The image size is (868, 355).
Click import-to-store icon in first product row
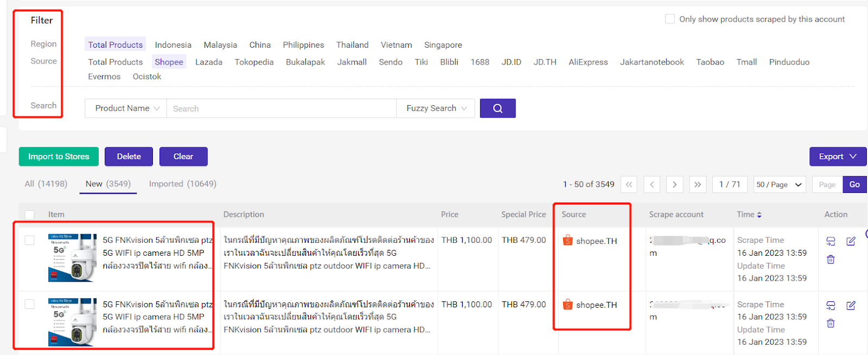click(x=831, y=241)
